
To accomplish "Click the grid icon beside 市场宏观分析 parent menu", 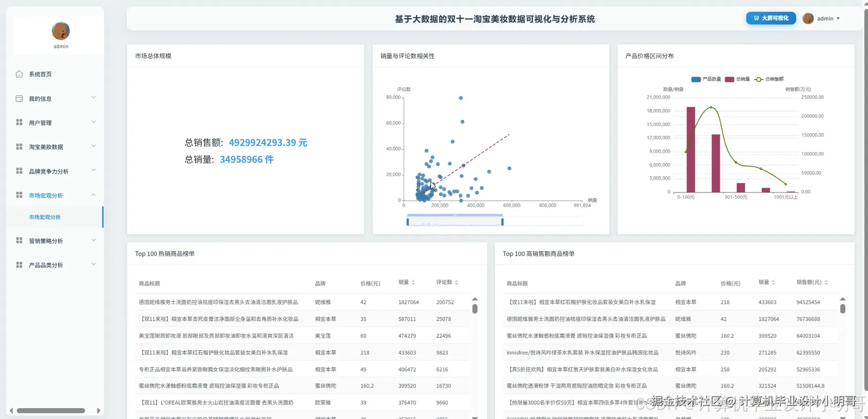I will (19, 195).
